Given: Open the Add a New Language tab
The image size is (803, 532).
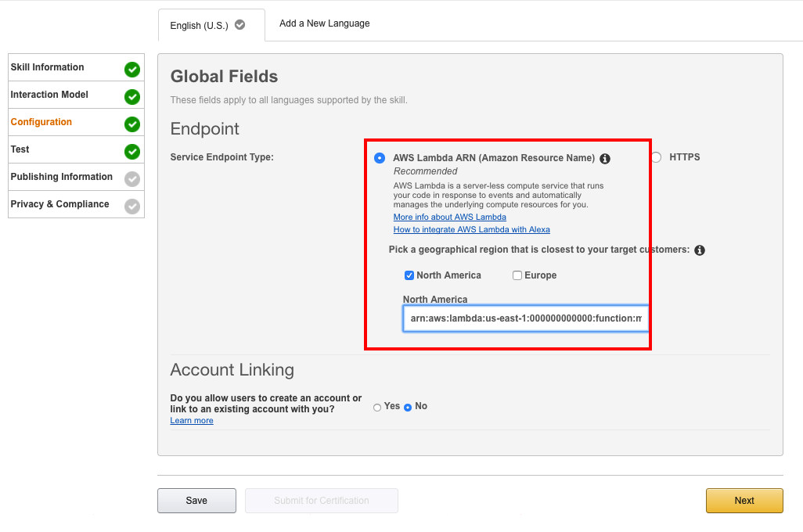Looking at the screenshot, I should tap(324, 23).
